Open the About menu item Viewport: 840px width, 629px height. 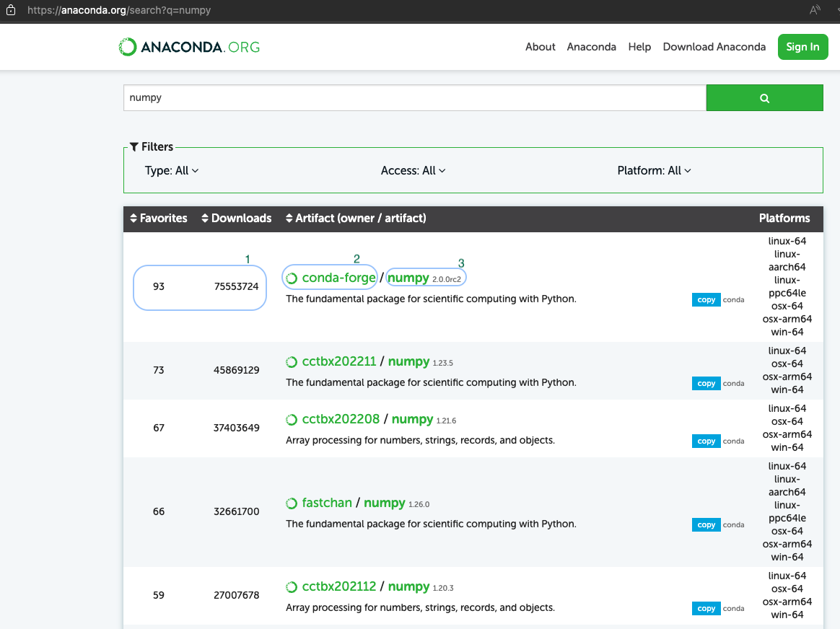[x=540, y=47]
